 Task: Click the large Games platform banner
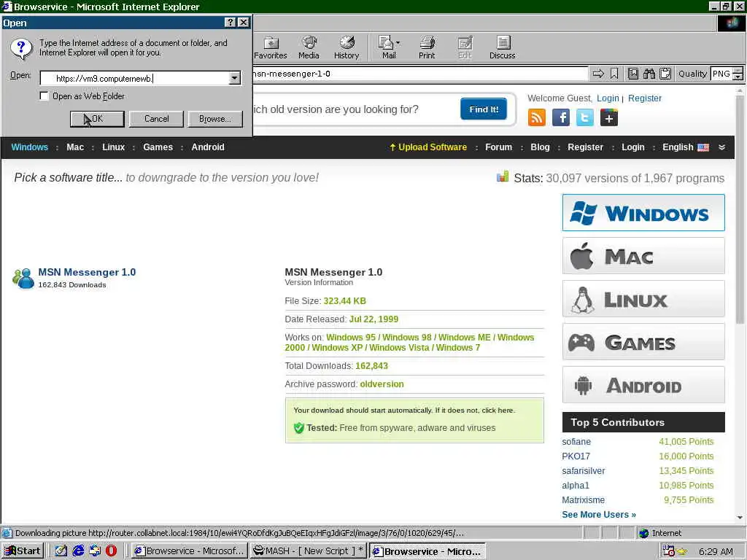coord(643,341)
